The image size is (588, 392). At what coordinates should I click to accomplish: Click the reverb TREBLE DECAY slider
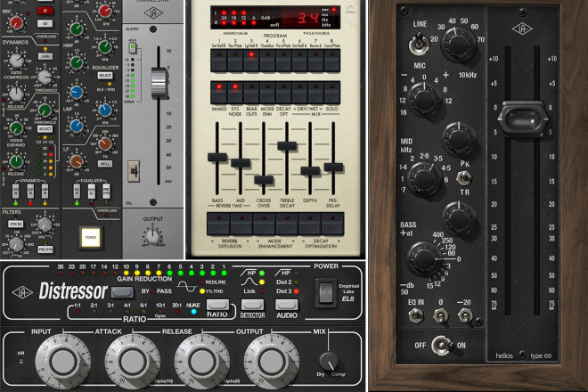coord(287,146)
